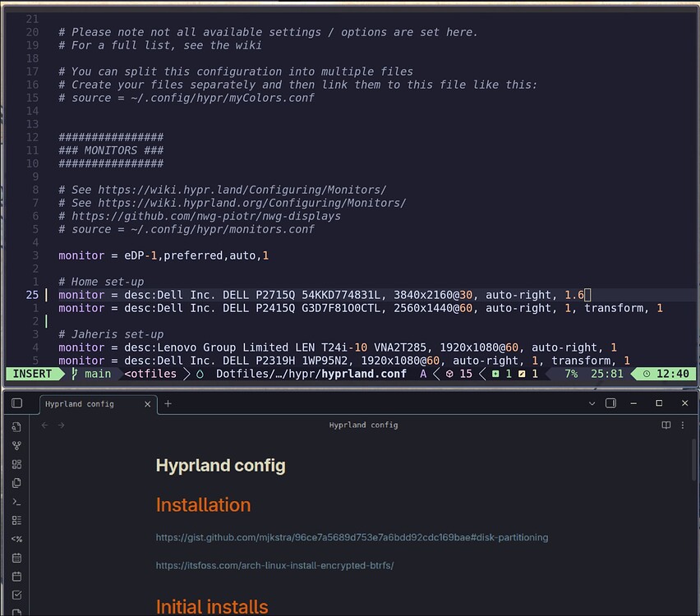Image resolution: width=700 pixels, height=616 pixels.
Task: Click line with DELL P2415Q monitor config
Action: (361, 308)
